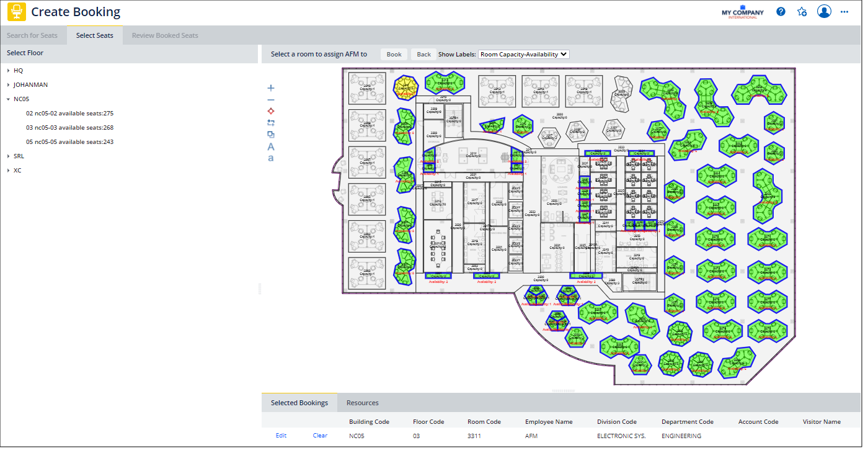Open the Help question mark icon
This screenshot has height=453, width=868.
point(781,11)
